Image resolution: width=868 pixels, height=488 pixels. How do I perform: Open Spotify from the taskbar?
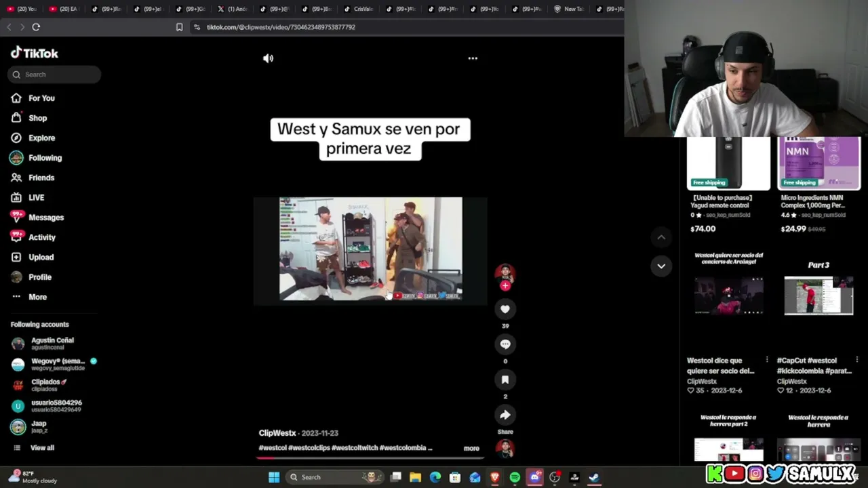tap(515, 477)
